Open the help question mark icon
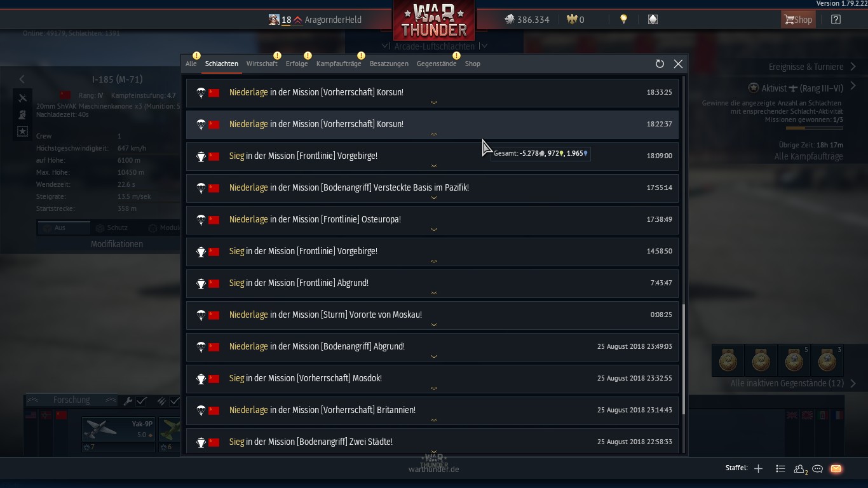868x488 pixels. tap(836, 20)
